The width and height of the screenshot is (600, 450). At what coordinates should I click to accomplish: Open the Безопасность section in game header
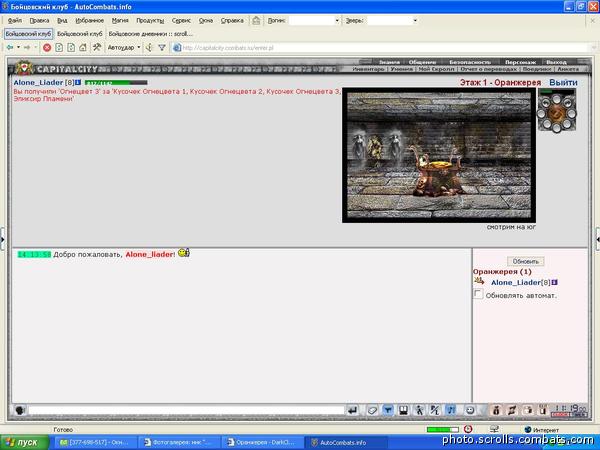point(470,62)
